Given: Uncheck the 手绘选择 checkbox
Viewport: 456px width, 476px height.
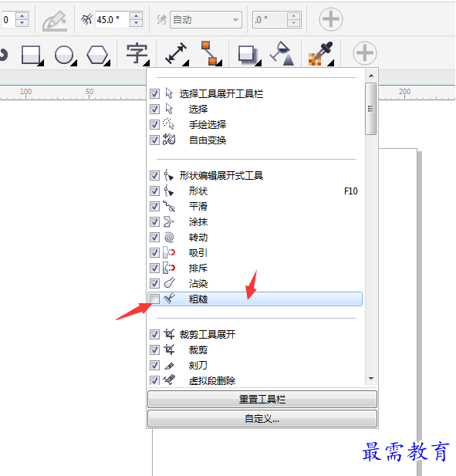Looking at the screenshot, I should click(x=154, y=124).
